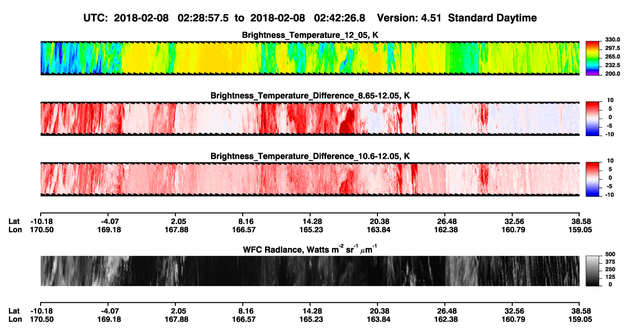Click the red-blue colorbar of the 8.65-12.05 difference panel
Image resolution: width=644 pixels, height=330 pixels.
593,118
